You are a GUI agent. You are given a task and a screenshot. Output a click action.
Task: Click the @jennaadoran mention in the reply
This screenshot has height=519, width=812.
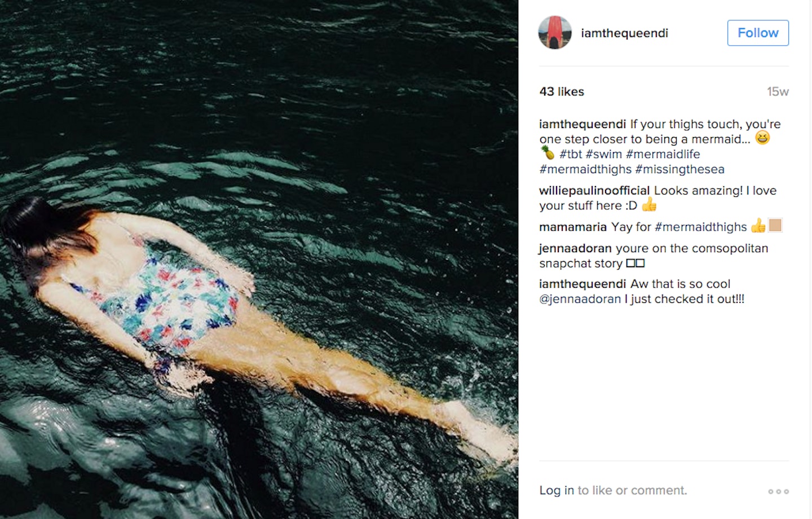pos(580,299)
